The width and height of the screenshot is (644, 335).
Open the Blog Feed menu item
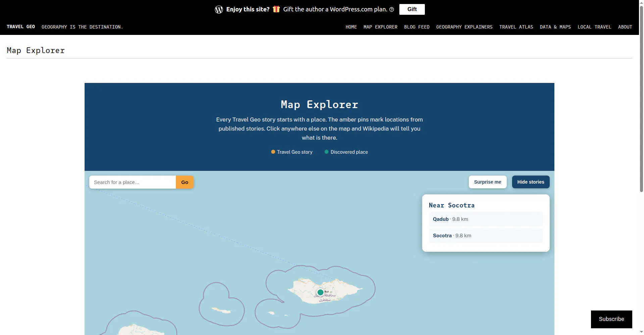point(417,27)
